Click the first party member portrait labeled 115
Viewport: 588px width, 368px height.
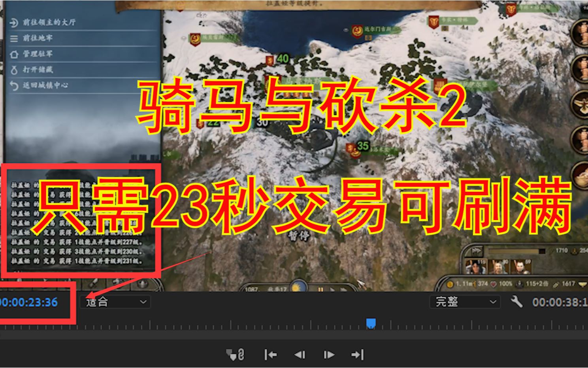pos(475,267)
